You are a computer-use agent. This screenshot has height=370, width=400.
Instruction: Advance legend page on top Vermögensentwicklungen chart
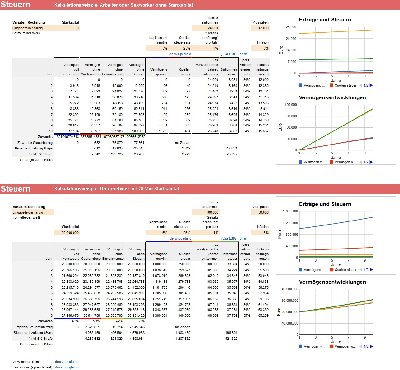(x=372, y=162)
